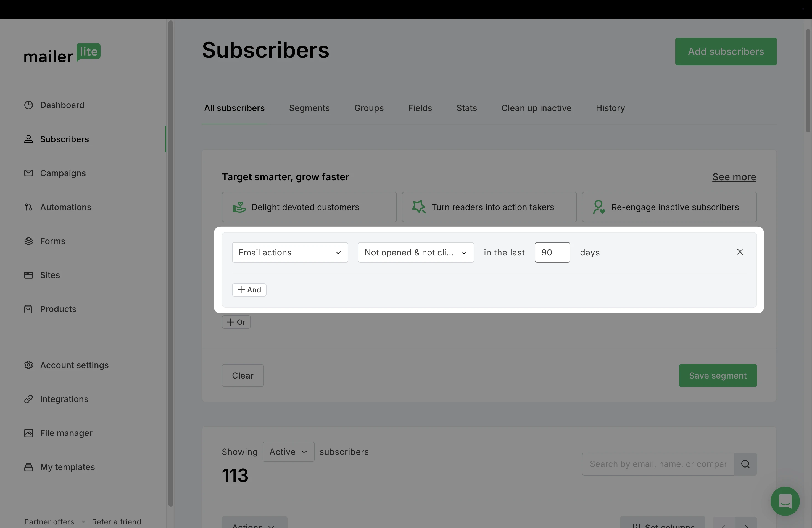Click the days number input field
Image resolution: width=812 pixels, height=528 pixels.
552,252
